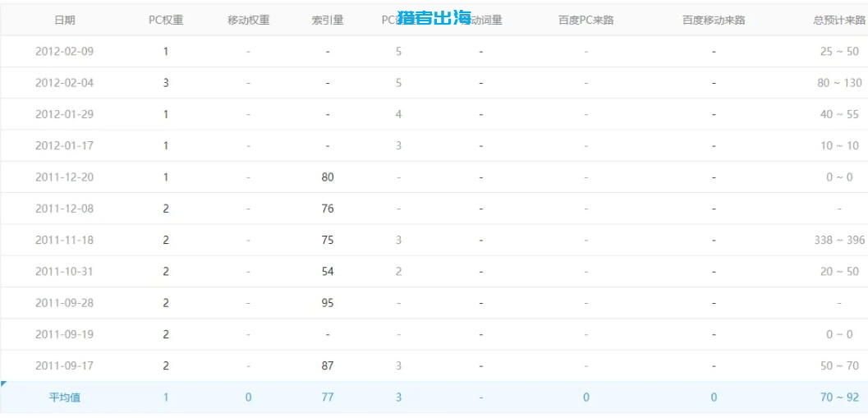Click estimated traffic 40 ~ 55
Image resolution: width=868 pixels, height=418 pixels.
pyautogui.click(x=839, y=114)
